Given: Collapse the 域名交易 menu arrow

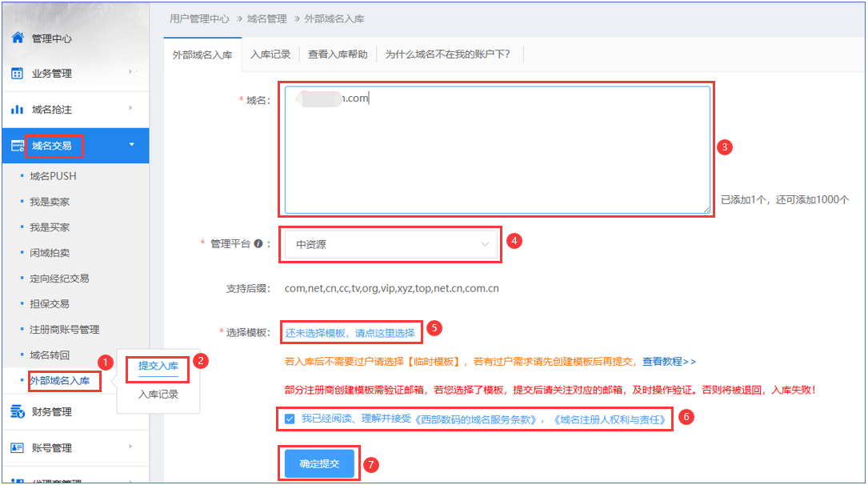Looking at the screenshot, I should 131,145.
